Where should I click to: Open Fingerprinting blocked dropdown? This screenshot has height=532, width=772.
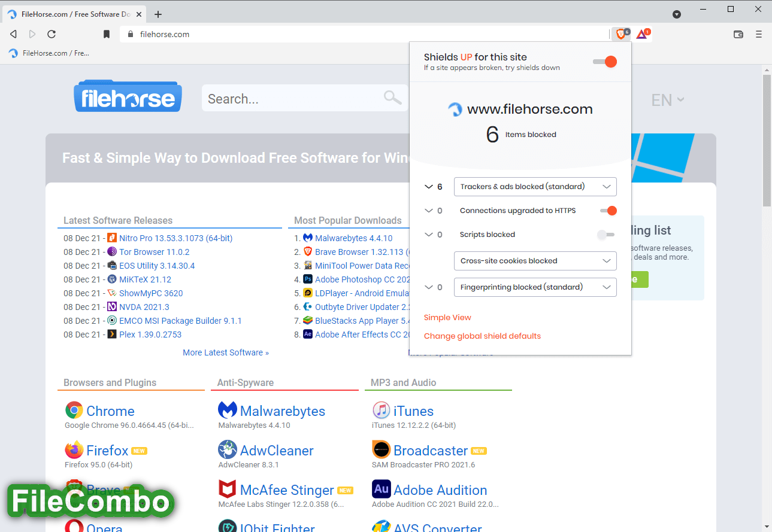[535, 287]
